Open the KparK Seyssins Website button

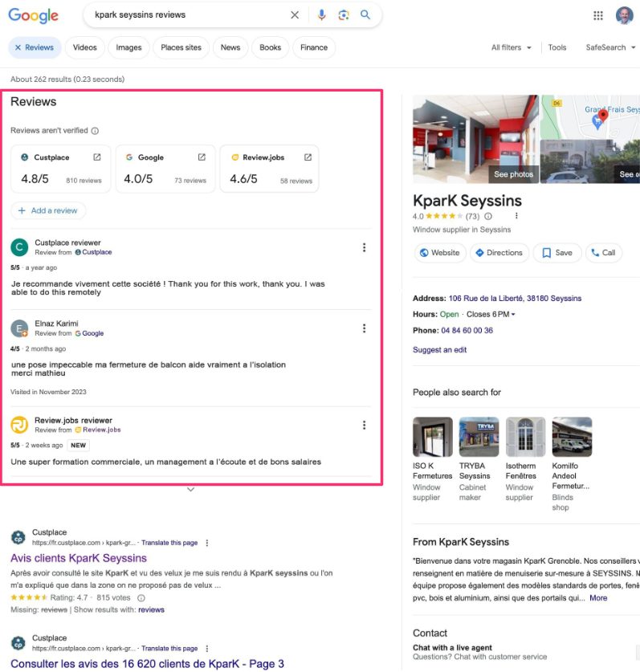click(x=440, y=253)
